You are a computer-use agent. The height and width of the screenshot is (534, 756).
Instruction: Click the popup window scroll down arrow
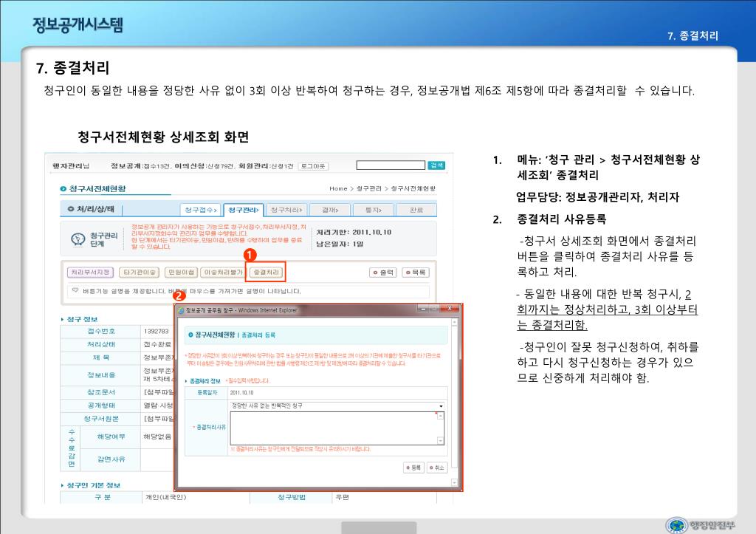[x=454, y=482]
